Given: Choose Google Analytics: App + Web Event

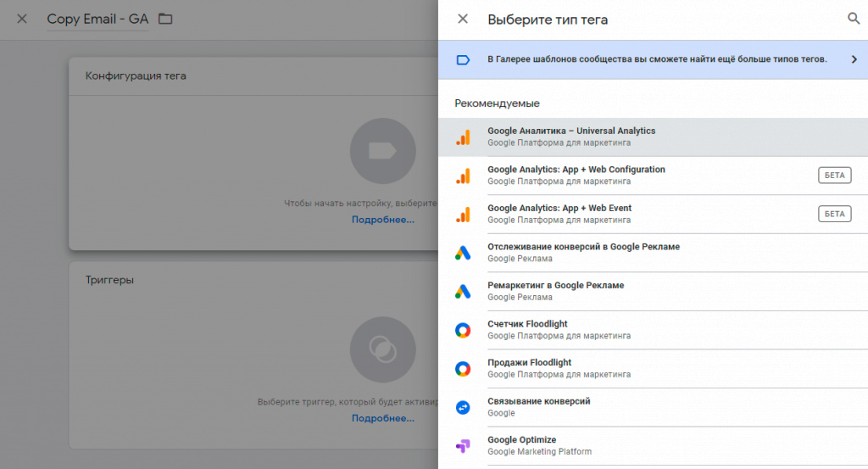Looking at the screenshot, I should click(654, 215).
